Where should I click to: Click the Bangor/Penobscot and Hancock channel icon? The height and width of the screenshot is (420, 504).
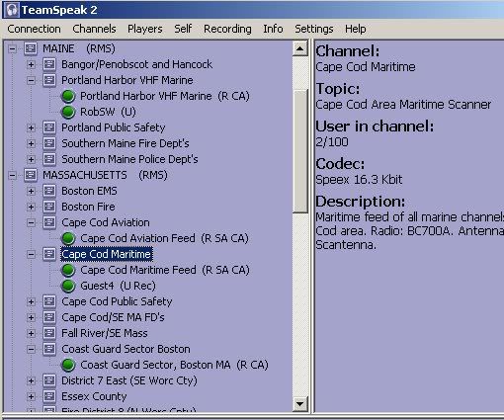49,64
